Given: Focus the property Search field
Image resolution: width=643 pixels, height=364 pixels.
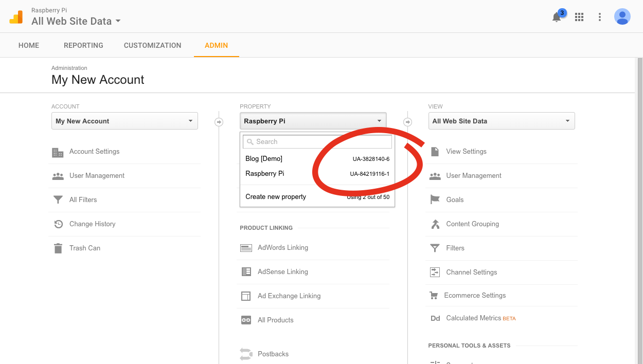Looking at the screenshot, I should [317, 142].
